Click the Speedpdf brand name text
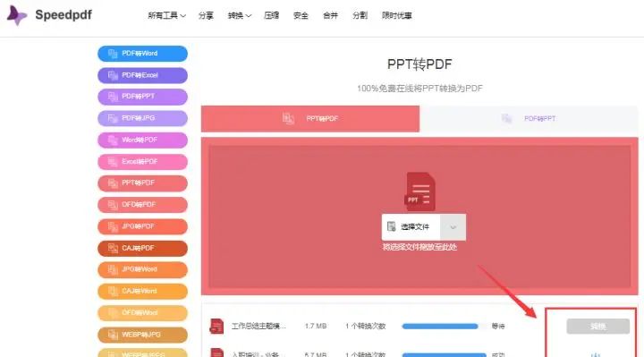 [x=64, y=15]
